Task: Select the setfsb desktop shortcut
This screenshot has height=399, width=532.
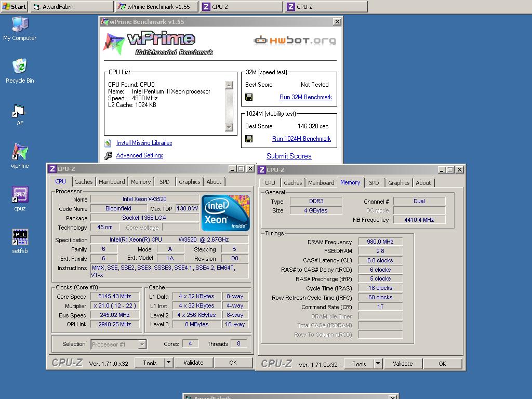Action: click(x=20, y=241)
